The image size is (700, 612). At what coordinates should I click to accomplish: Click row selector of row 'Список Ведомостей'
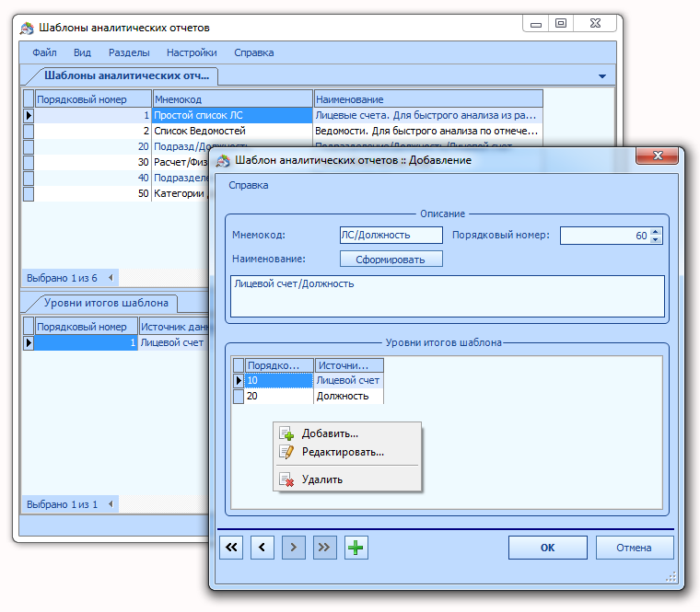pyautogui.click(x=29, y=131)
